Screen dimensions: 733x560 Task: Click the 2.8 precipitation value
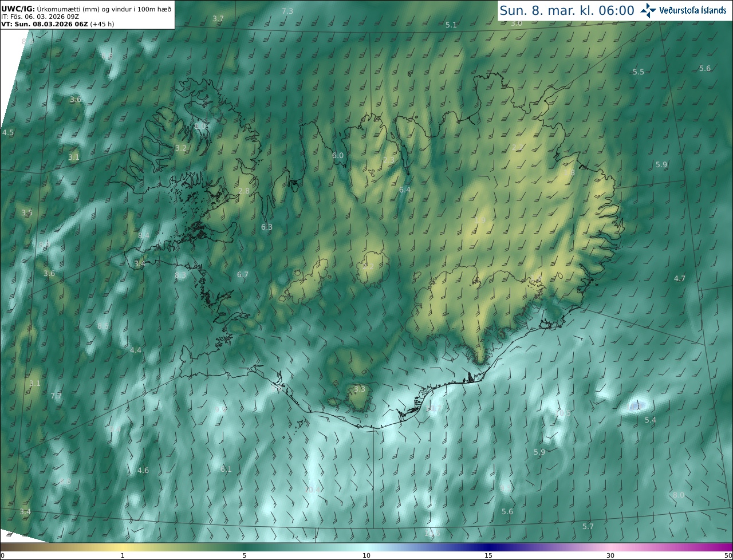(244, 191)
